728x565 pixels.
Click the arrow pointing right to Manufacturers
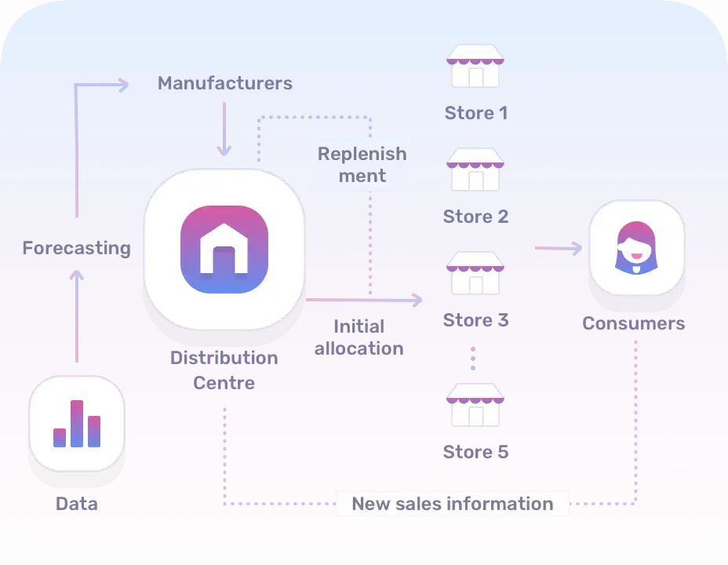point(102,85)
